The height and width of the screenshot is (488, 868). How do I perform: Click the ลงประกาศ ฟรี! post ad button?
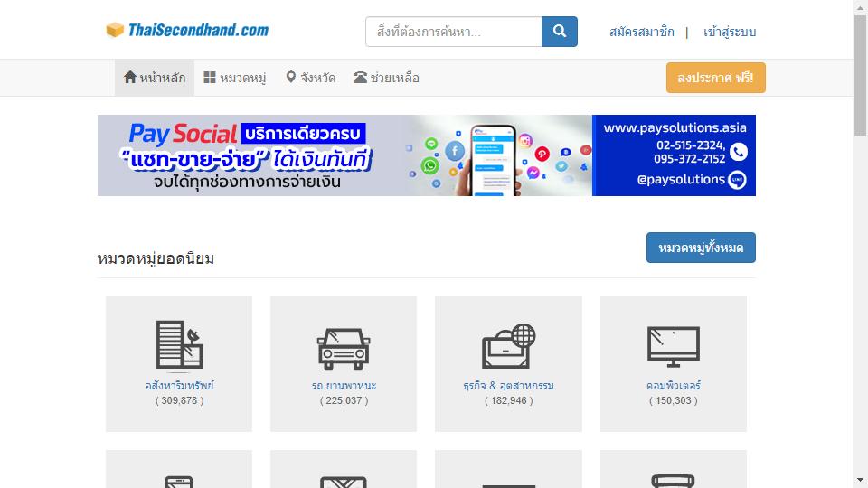716,78
